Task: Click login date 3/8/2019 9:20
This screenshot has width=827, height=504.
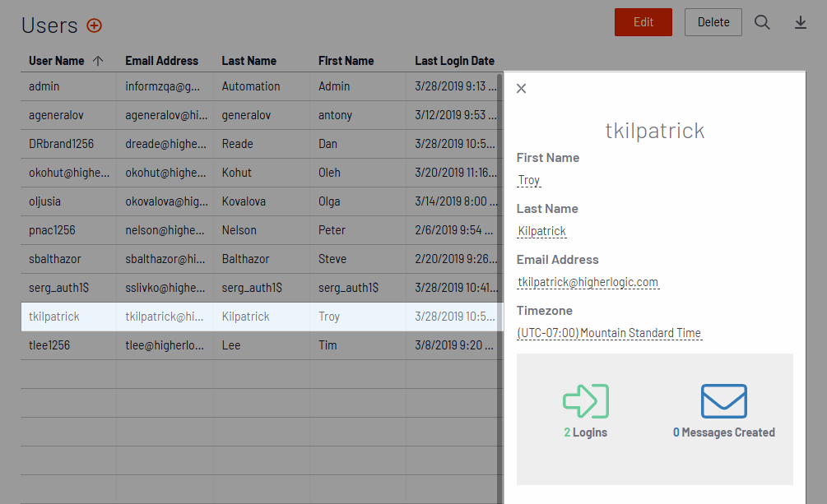Action: coord(454,345)
